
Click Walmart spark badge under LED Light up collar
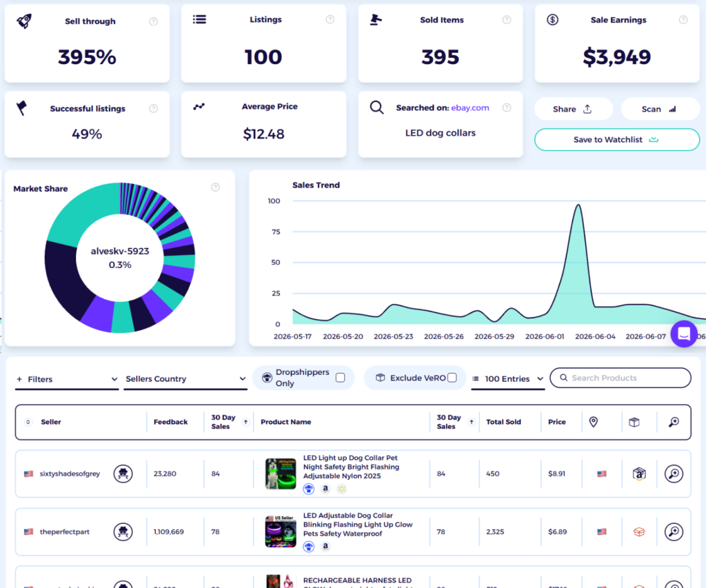[x=342, y=489]
